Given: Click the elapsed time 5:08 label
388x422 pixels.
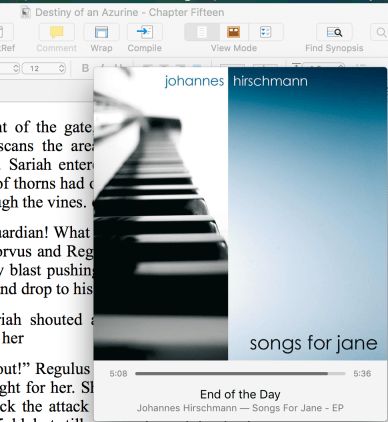Looking at the screenshot, I should [118, 374].
